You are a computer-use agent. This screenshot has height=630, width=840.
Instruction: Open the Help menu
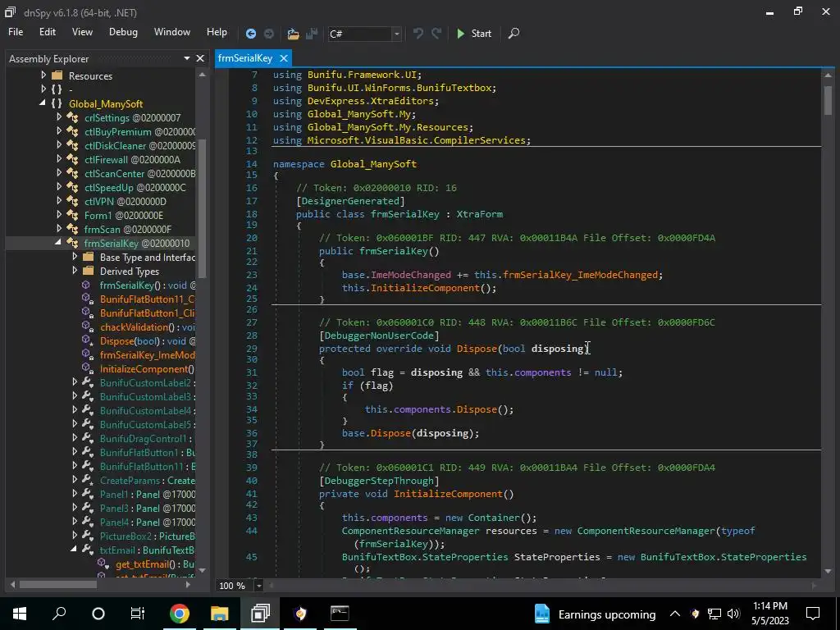(217, 32)
